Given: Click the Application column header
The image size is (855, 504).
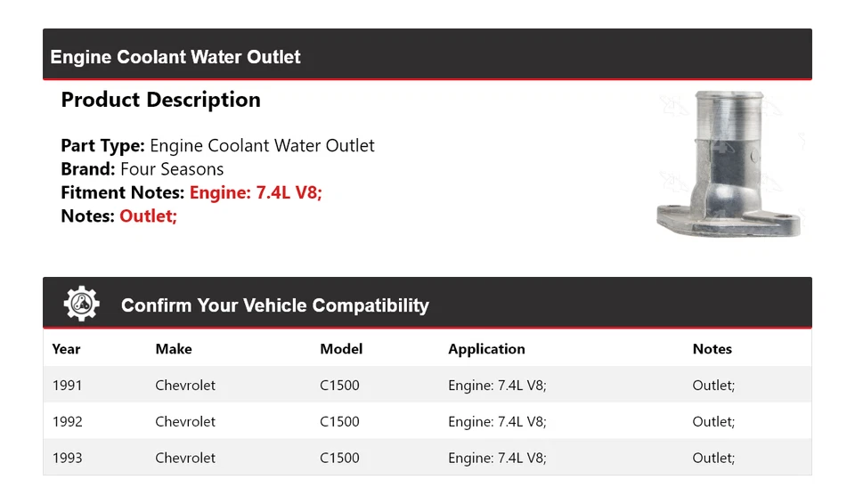Looking at the screenshot, I should click(486, 349).
